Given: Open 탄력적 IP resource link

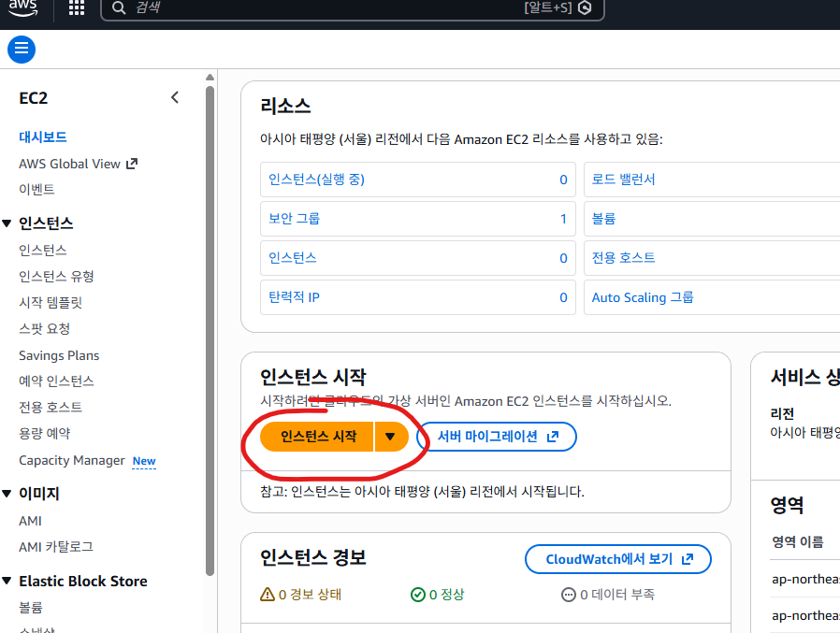Looking at the screenshot, I should pos(294,297).
